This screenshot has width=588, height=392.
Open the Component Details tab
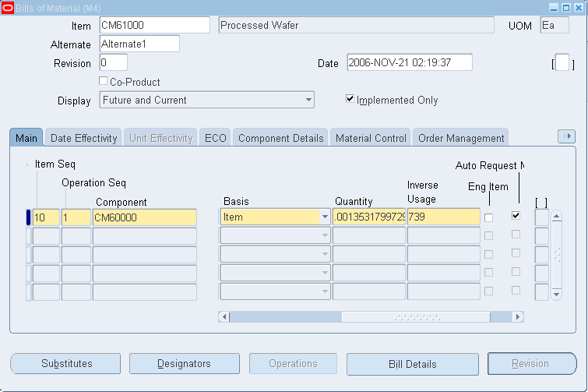280,138
